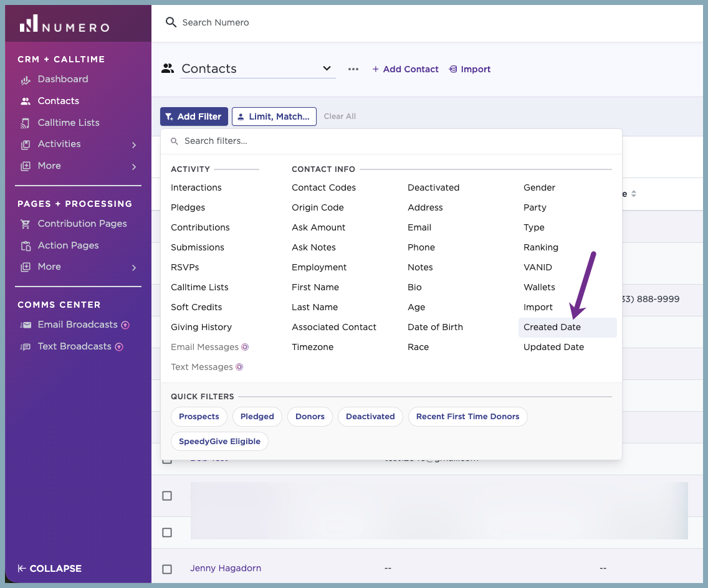Click the badge beside Text Messages filter
The width and height of the screenshot is (708, 588).
click(x=240, y=367)
